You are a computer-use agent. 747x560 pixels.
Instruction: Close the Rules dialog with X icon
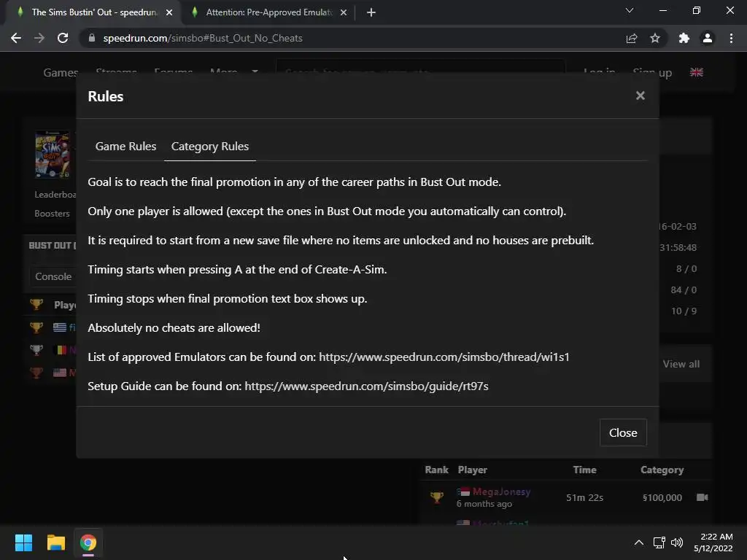coord(640,96)
